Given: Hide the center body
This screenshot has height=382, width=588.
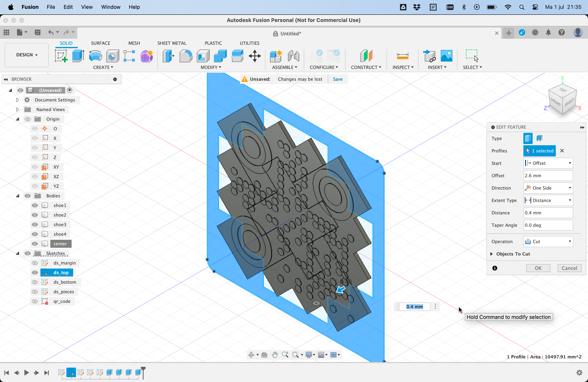Looking at the screenshot, I should [x=34, y=243].
